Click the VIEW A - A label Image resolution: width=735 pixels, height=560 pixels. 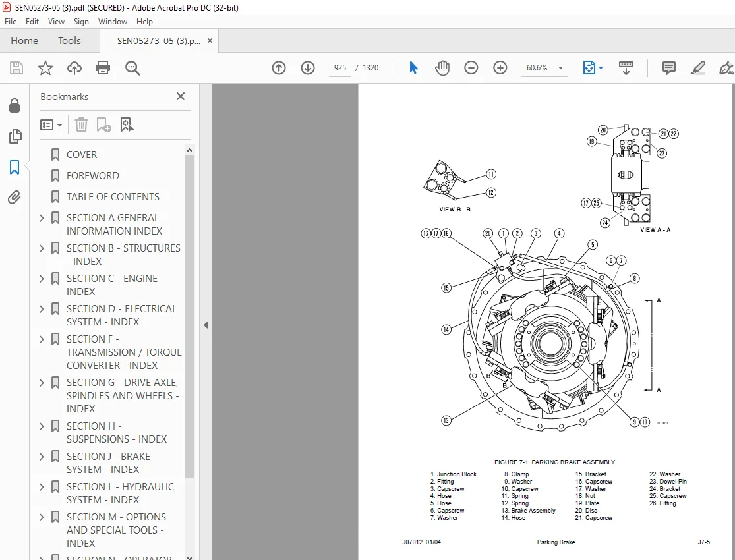[x=655, y=230]
